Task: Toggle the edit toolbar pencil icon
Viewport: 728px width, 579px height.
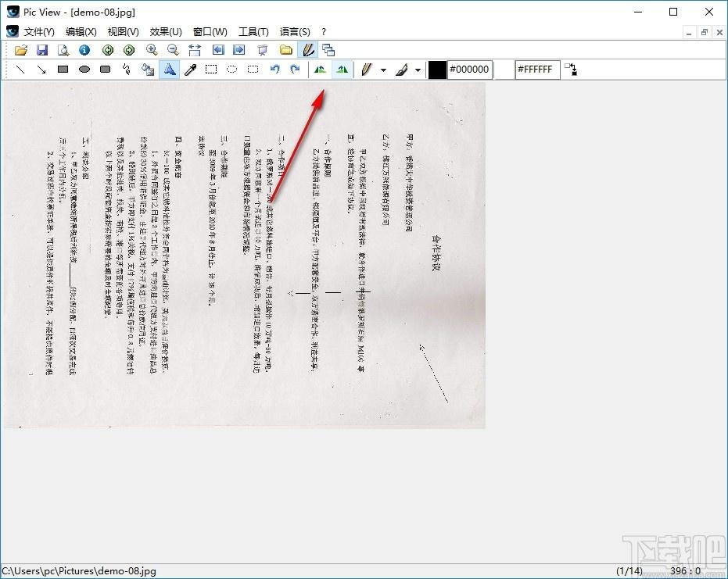Action: [308, 50]
